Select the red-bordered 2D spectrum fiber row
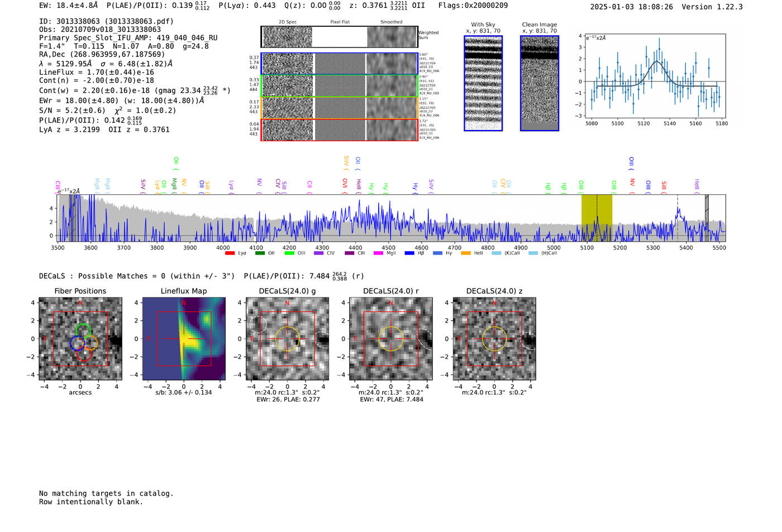This screenshot has height=532, width=782. (x=340, y=130)
